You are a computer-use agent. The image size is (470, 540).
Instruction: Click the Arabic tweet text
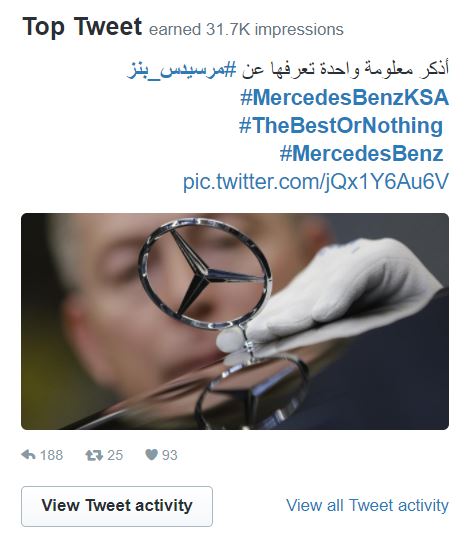345,69
